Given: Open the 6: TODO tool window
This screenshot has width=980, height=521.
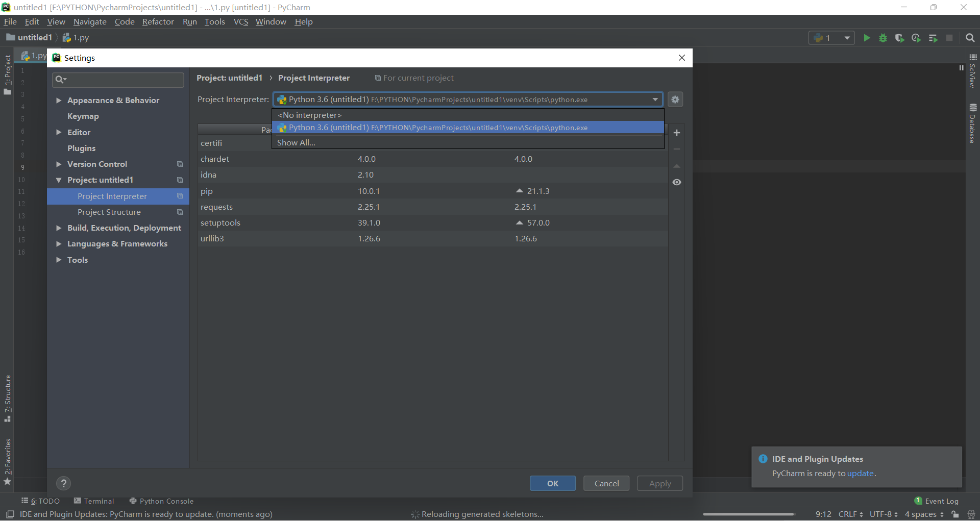Looking at the screenshot, I should point(40,501).
